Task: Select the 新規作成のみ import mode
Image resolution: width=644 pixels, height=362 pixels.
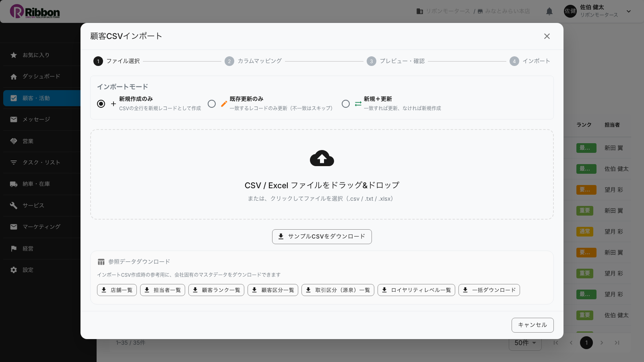Action: click(101, 104)
